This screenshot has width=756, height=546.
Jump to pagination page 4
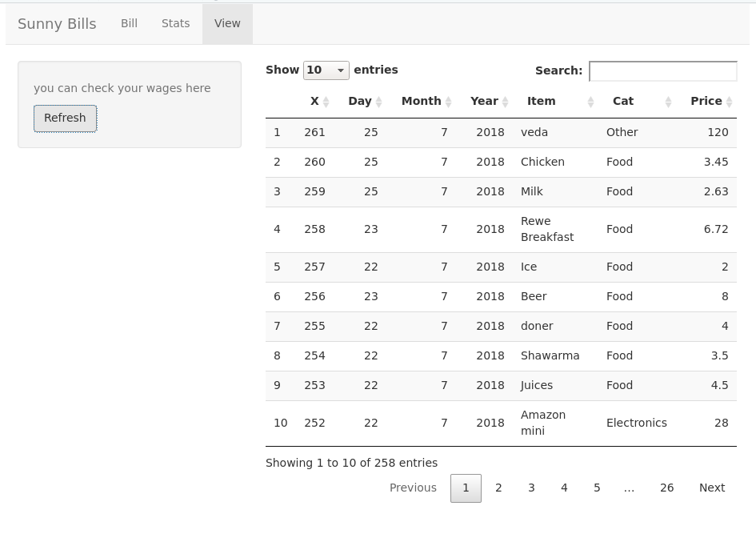(564, 488)
